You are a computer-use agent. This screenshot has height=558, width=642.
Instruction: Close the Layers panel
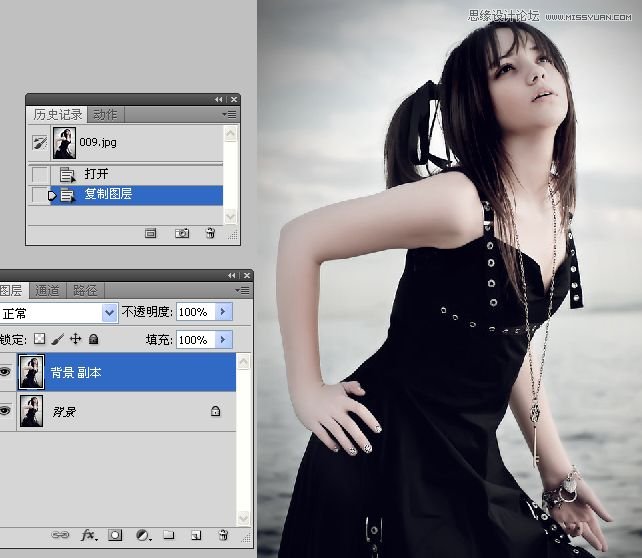click(247, 276)
